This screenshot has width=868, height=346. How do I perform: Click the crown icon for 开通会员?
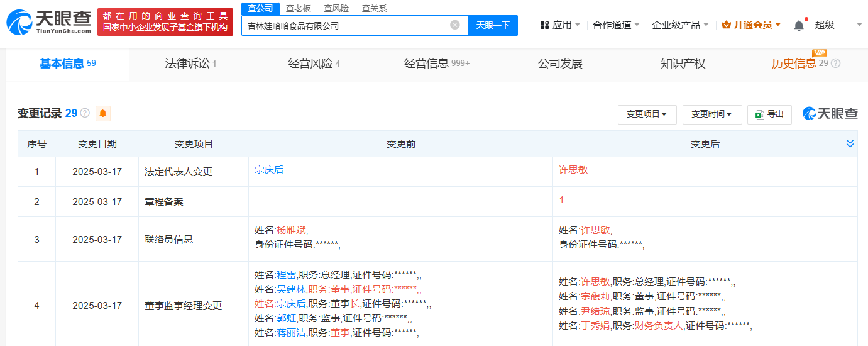(726, 25)
